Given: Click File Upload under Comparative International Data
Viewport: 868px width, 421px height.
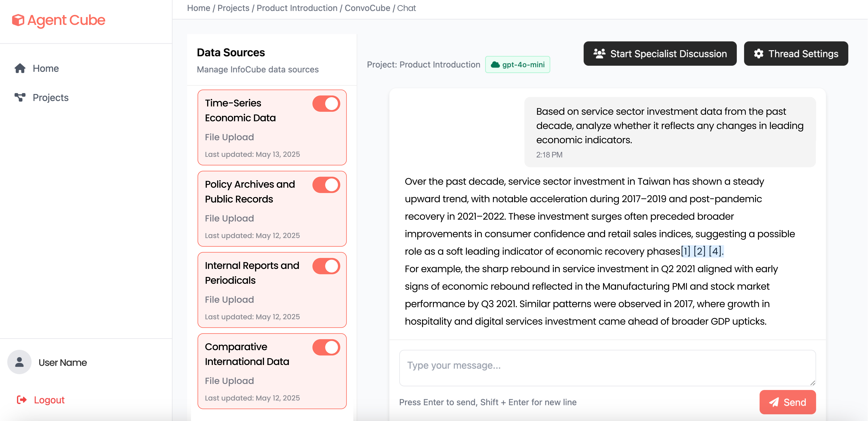Looking at the screenshot, I should 230,381.
